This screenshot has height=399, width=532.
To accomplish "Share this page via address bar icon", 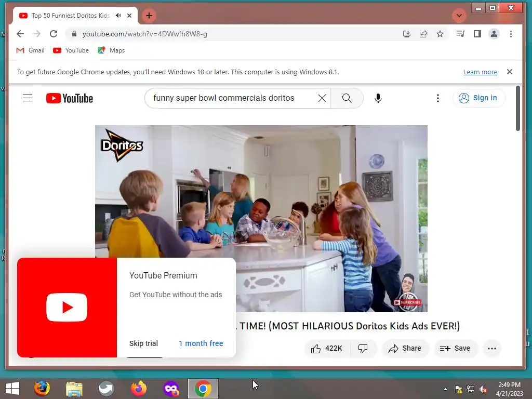I will (x=423, y=34).
